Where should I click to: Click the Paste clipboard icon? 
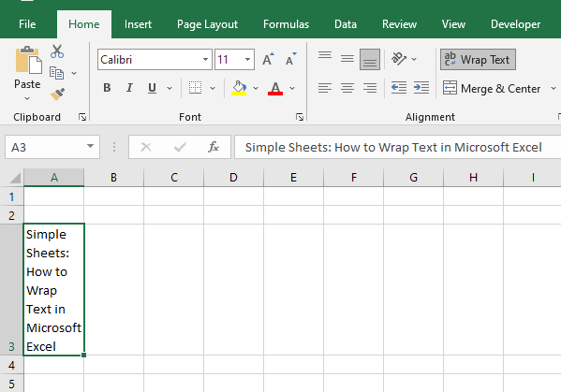click(x=28, y=60)
